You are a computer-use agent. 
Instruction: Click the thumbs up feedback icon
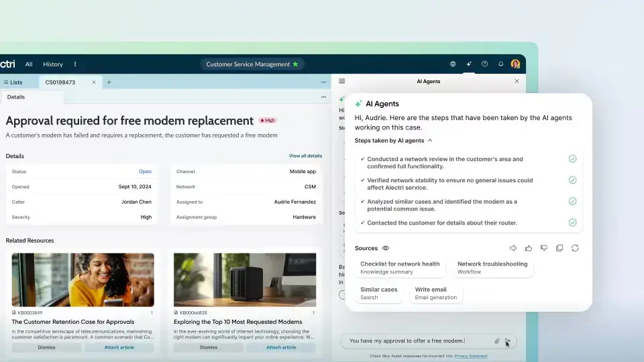[529, 248]
